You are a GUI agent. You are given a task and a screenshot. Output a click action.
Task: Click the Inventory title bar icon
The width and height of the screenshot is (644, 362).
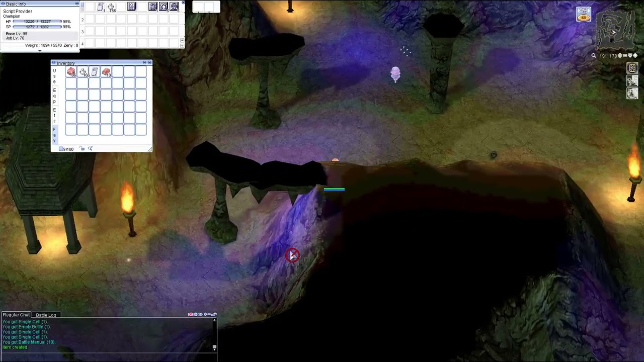click(x=54, y=63)
